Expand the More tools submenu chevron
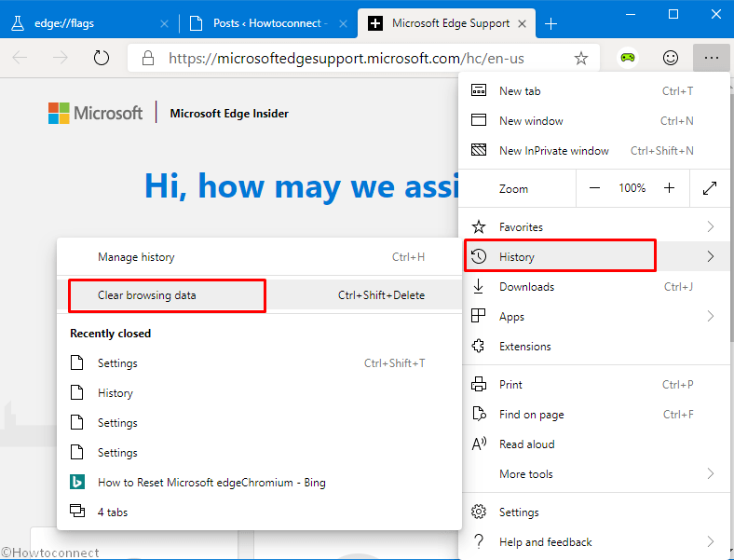This screenshot has width=734, height=560. (710, 474)
